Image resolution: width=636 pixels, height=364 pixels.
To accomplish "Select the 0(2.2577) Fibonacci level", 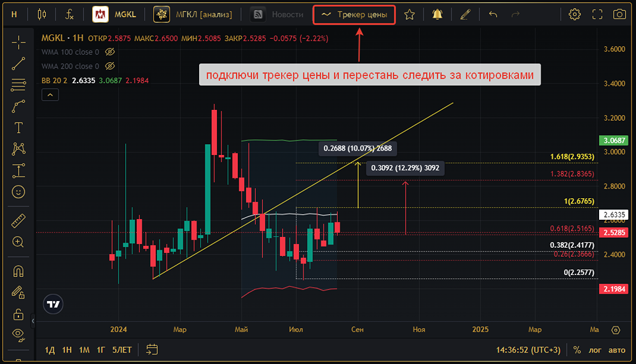I will click(579, 273).
